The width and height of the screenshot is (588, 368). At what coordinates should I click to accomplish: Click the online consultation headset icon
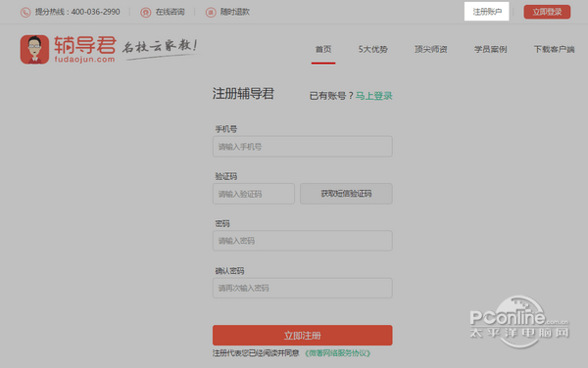[145, 13]
